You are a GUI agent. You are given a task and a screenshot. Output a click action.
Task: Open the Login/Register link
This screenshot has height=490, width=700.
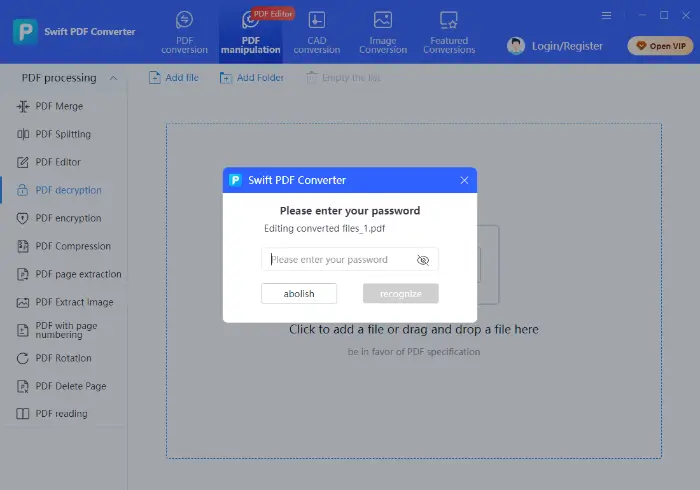coord(567,46)
